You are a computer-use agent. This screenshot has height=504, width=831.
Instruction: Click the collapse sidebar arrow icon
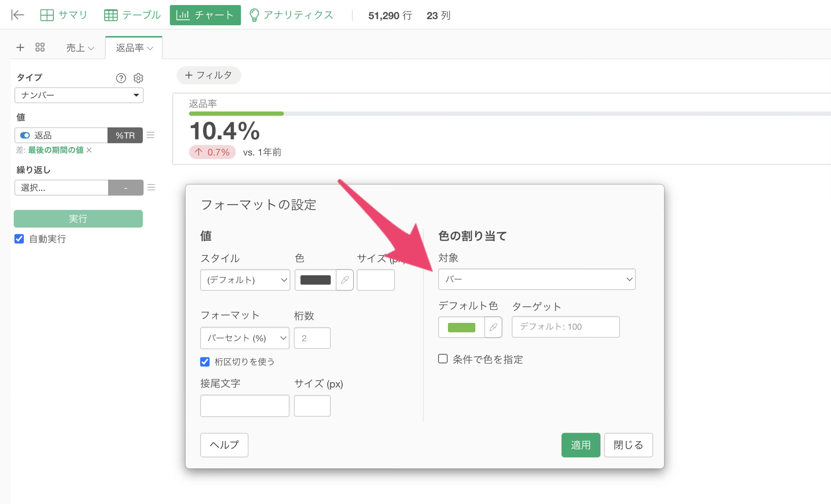pyautogui.click(x=18, y=15)
